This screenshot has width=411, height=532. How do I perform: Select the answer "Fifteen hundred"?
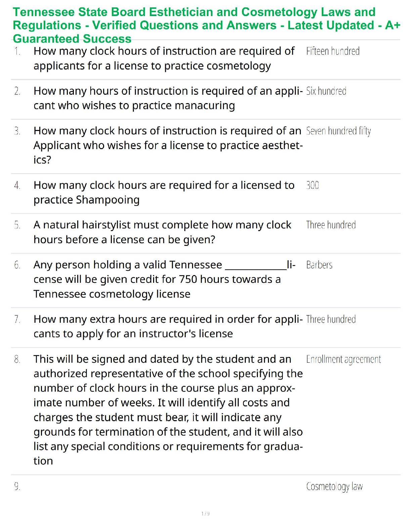[x=333, y=51]
